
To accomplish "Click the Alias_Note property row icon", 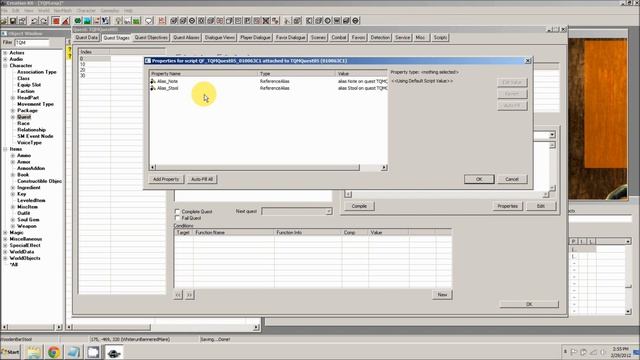I will click(x=153, y=81).
